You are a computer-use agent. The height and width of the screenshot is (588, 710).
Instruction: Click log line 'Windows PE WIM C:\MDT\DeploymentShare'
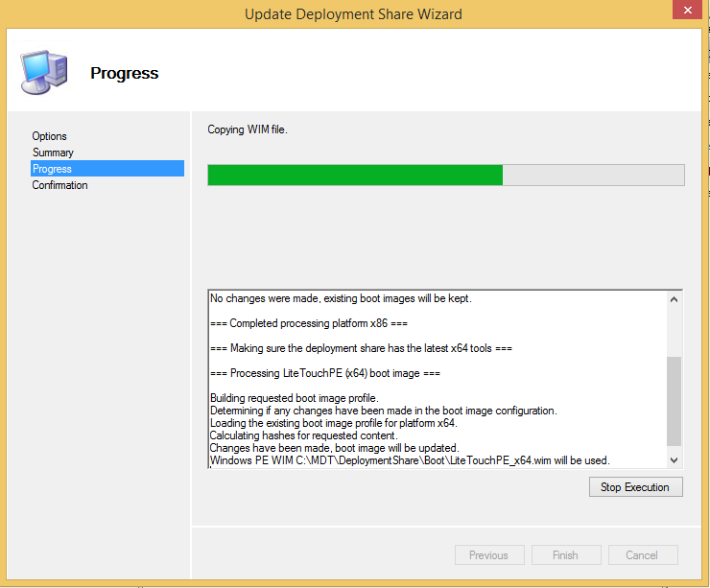(411, 460)
